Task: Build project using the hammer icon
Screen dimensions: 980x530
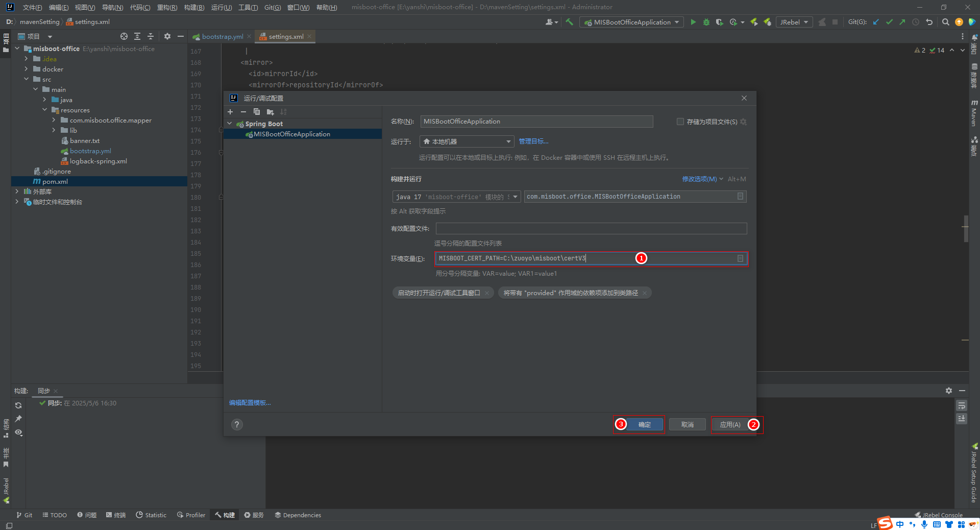Action: coord(569,22)
